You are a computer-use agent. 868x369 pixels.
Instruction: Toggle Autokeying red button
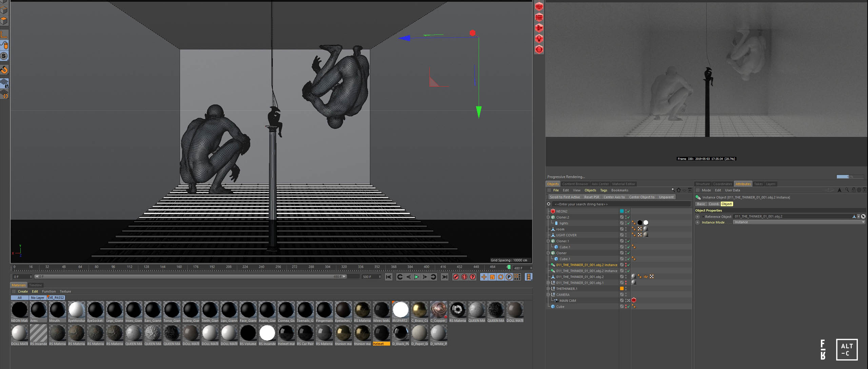coord(465,277)
